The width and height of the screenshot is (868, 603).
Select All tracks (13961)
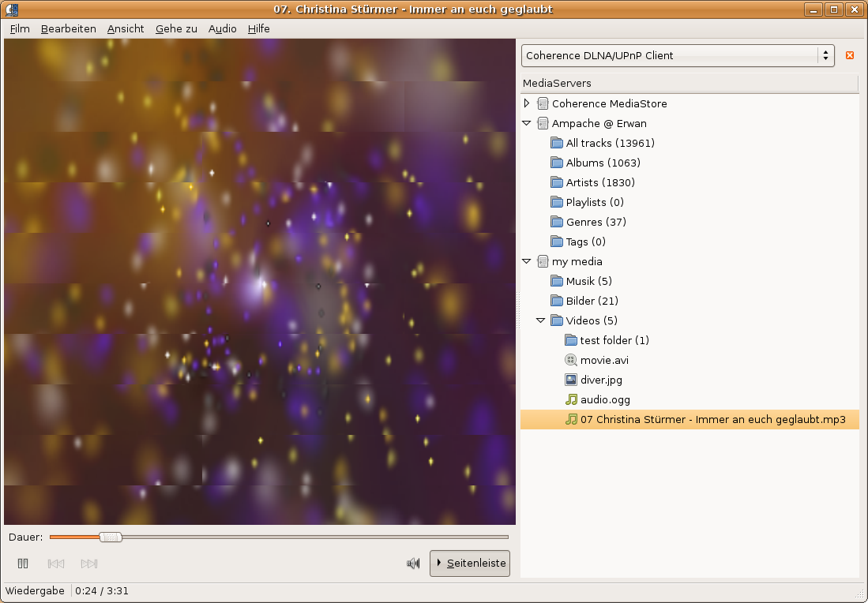(610, 144)
